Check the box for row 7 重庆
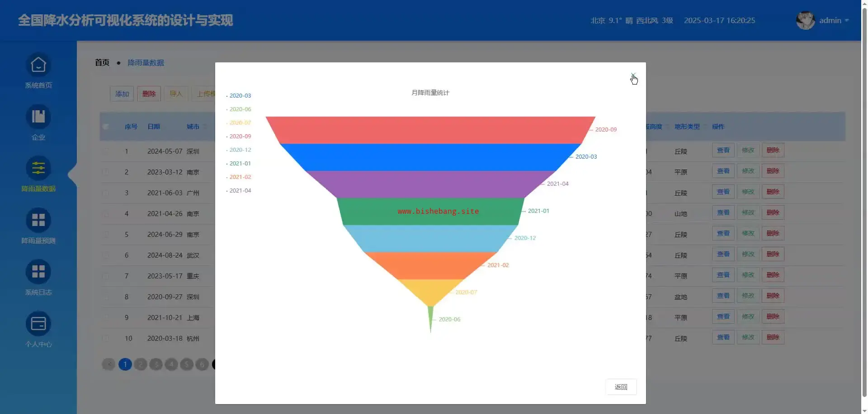The height and width of the screenshot is (414, 868). coord(106,276)
